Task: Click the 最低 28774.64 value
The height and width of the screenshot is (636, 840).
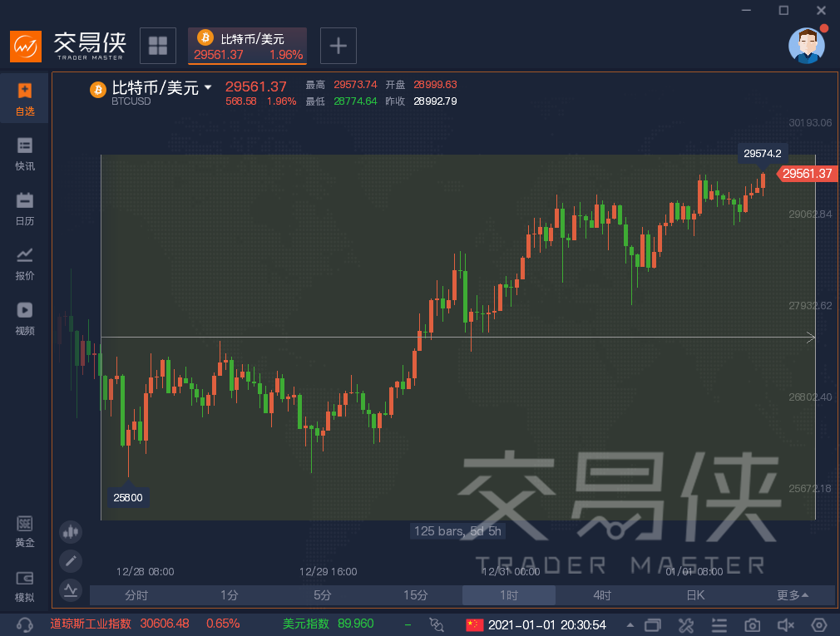Action: [355, 101]
